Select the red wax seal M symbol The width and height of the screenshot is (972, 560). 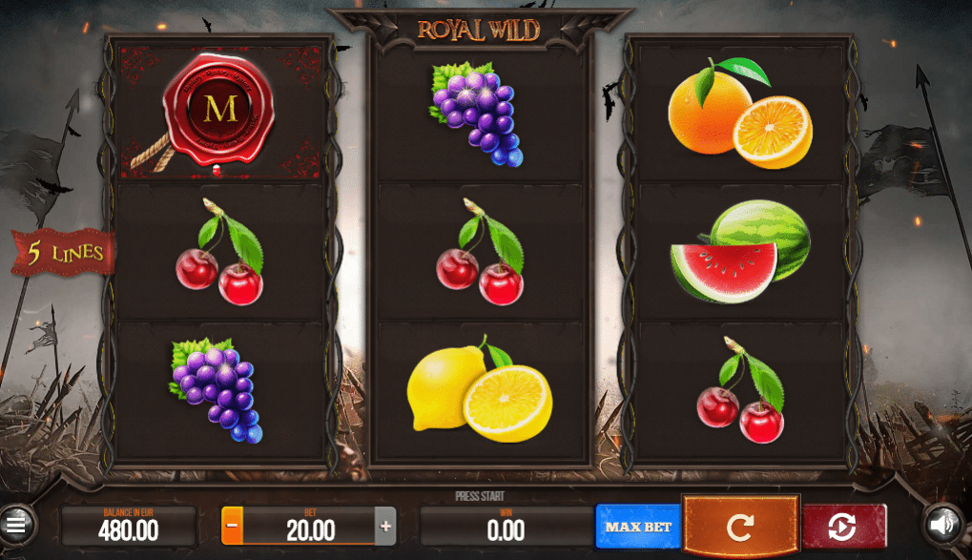pos(218,112)
